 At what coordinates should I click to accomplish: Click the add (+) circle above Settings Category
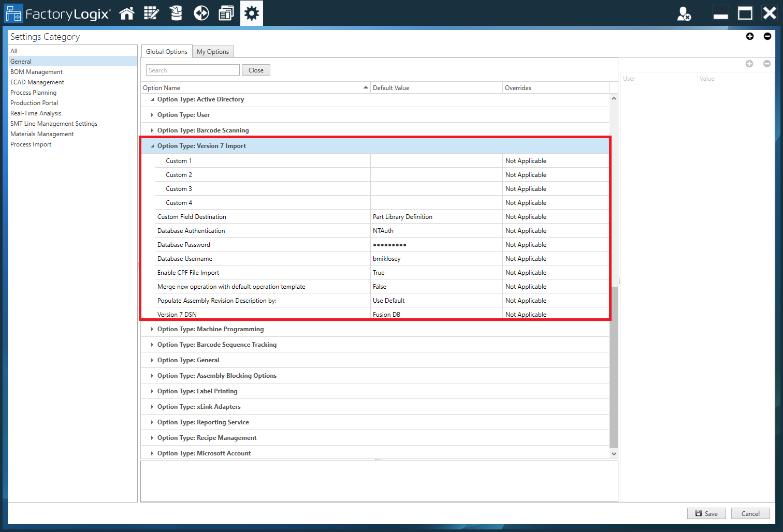point(750,36)
